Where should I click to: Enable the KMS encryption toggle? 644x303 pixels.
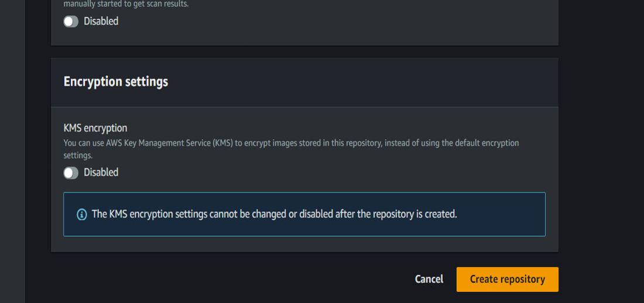tap(71, 173)
